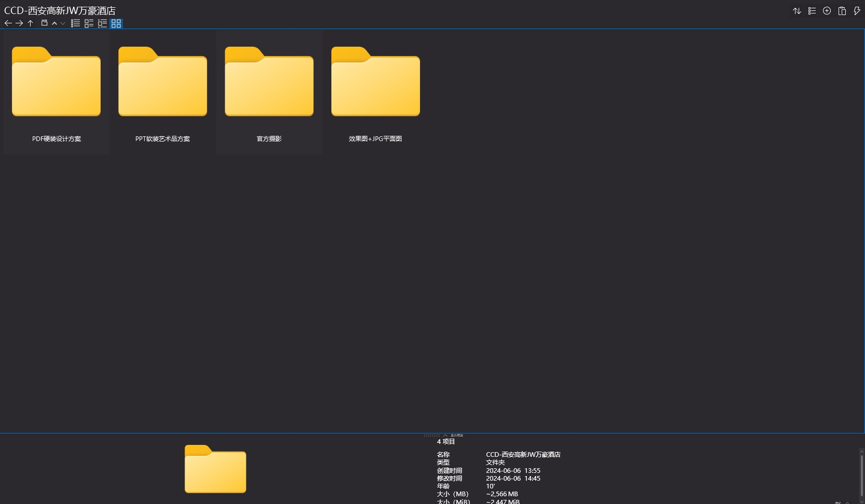Click the circled plus new item icon
The height and width of the screenshot is (504, 865).
(x=827, y=11)
